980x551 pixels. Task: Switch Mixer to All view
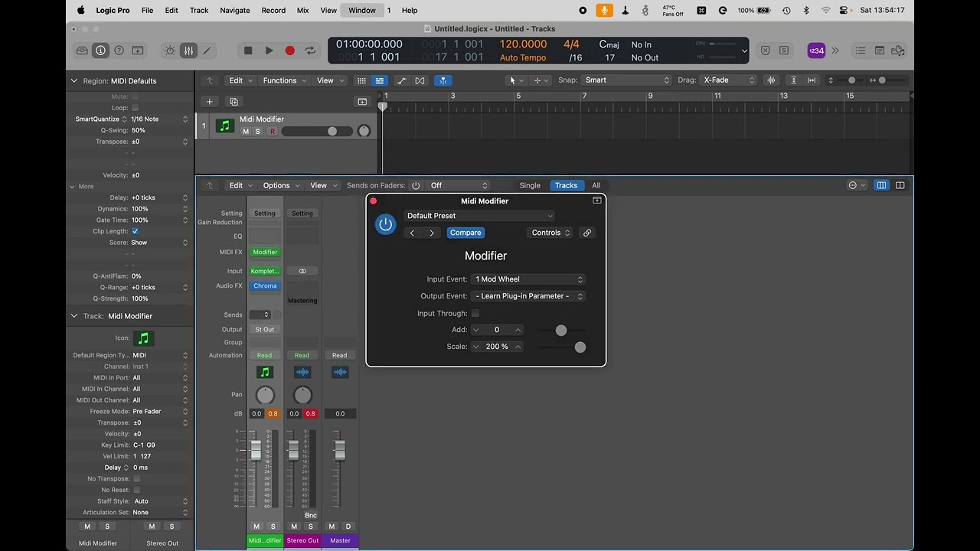click(x=596, y=185)
